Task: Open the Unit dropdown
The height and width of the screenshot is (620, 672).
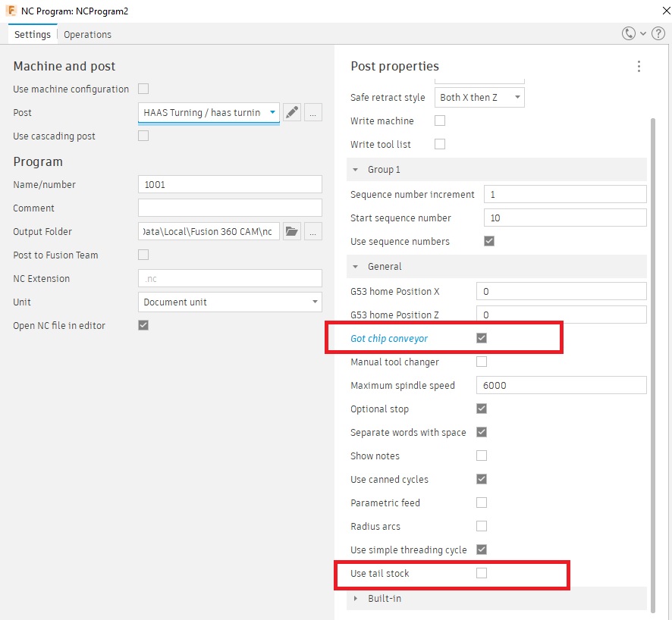Action: click(x=230, y=302)
